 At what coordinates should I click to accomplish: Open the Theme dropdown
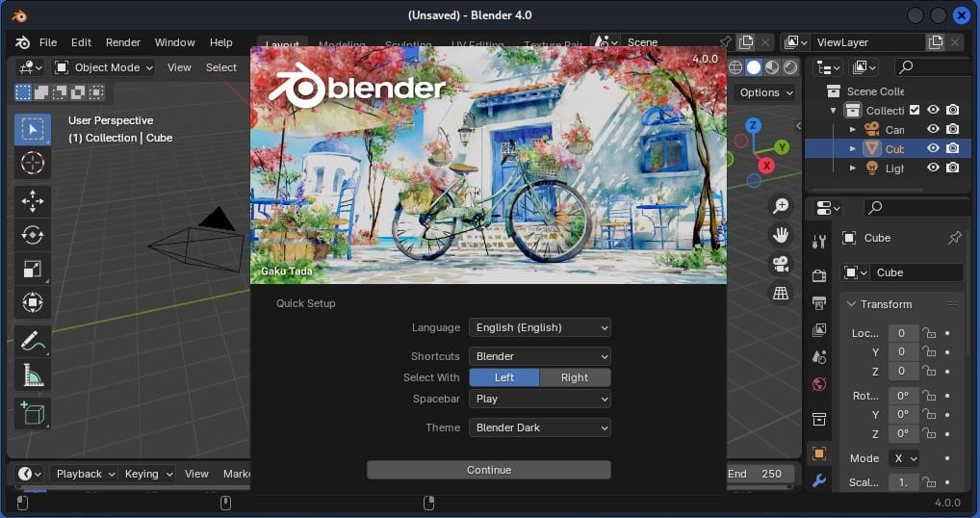540,427
